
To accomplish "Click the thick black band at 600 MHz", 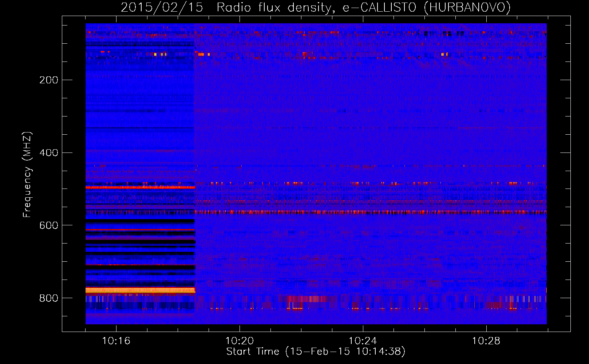I will coord(140,221).
